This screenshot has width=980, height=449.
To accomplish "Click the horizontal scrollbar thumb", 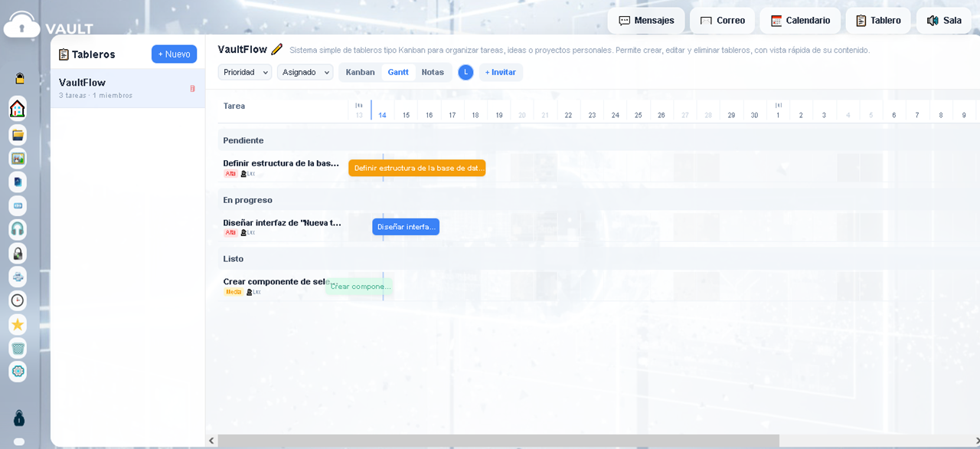I will (x=498, y=441).
